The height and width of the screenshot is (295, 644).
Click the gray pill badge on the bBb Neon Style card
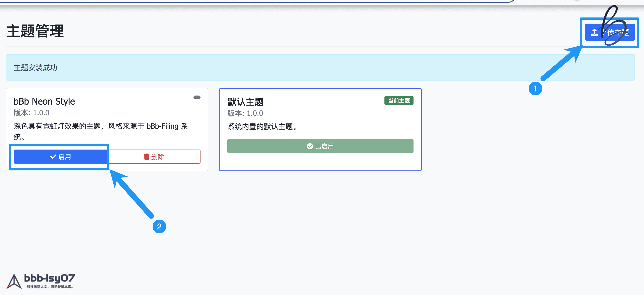tap(197, 97)
